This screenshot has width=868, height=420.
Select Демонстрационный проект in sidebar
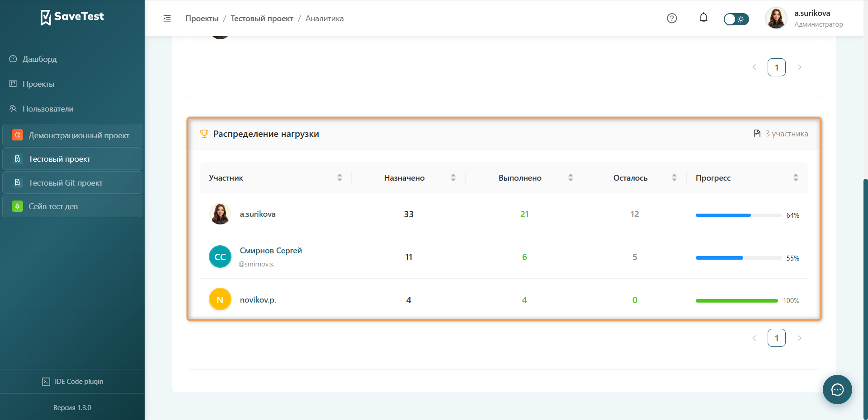point(72,135)
